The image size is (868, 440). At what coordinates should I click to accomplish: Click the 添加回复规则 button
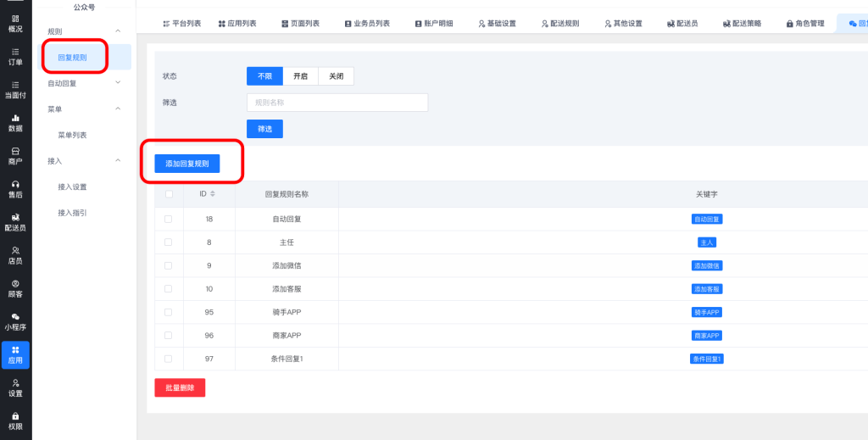tap(187, 163)
